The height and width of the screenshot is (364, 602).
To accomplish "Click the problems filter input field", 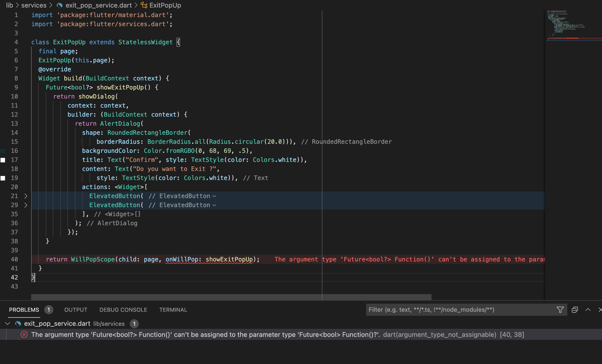I will tap(461, 310).
